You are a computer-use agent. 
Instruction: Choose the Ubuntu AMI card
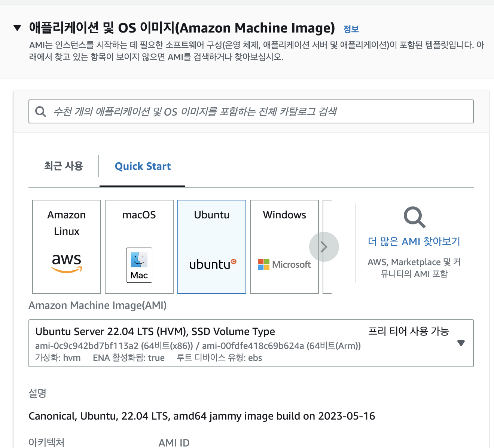[212, 247]
